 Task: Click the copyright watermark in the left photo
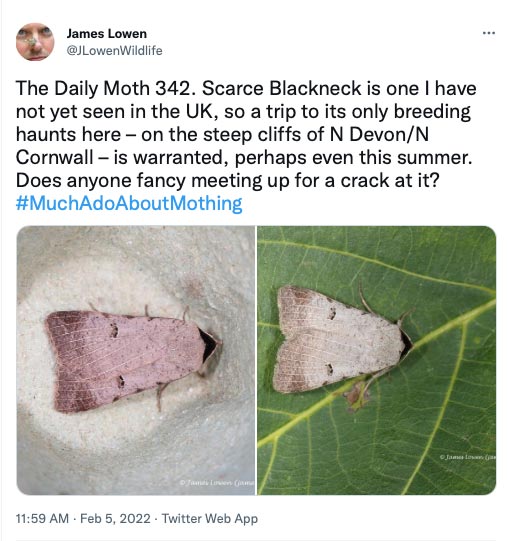[217, 482]
